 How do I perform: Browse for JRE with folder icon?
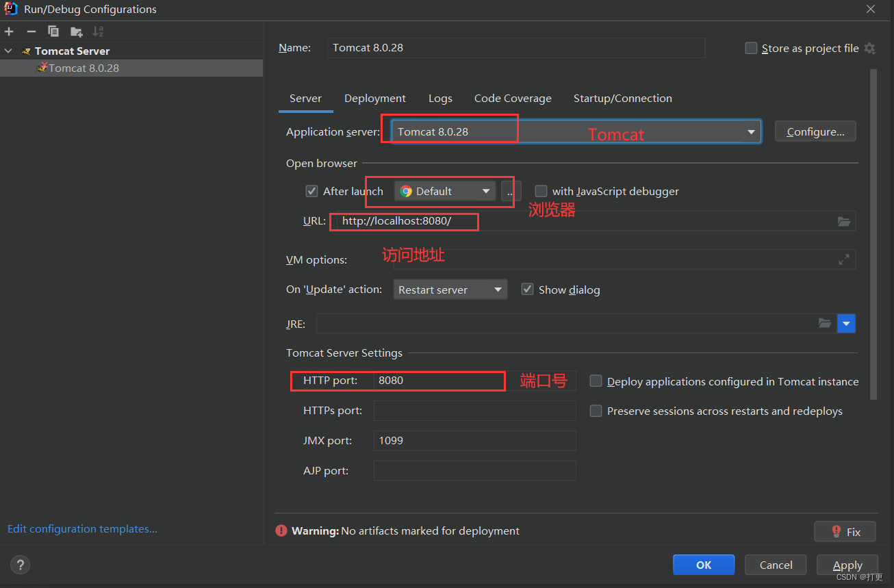pos(825,323)
